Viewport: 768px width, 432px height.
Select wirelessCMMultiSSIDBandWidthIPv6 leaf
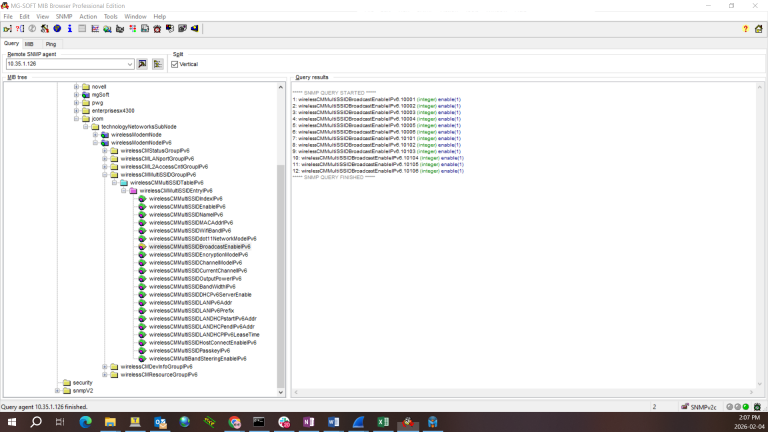point(192,287)
